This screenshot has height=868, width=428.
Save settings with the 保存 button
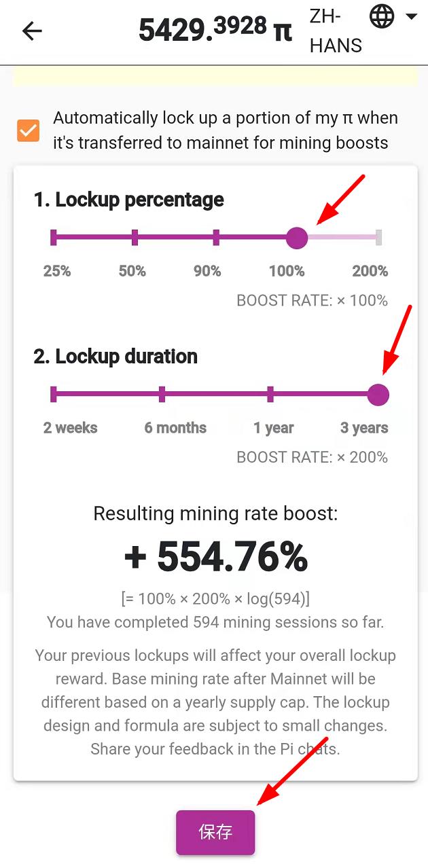tap(215, 832)
